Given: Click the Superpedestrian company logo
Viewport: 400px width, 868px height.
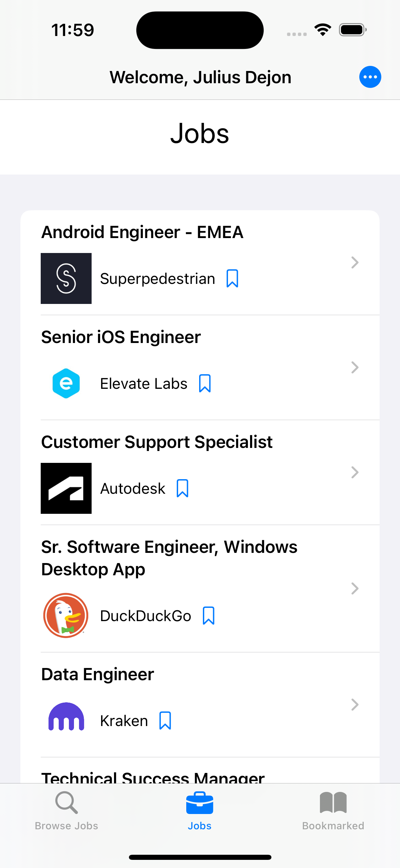Looking at the screenshot, I should pyautogui.click(x=66, y=278).
